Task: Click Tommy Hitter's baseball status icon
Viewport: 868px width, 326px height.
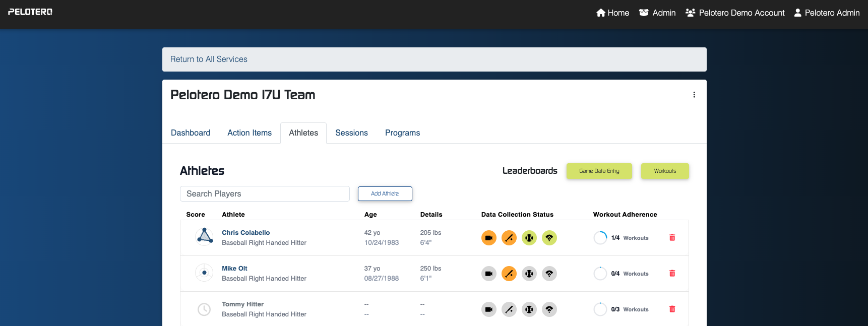Action: click(x=529, y=309)
